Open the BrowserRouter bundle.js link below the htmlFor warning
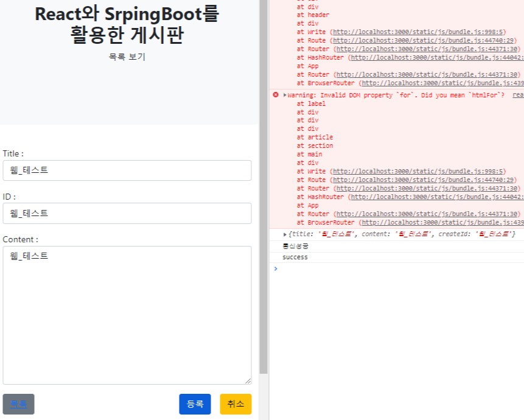The width and height of the screenshot is (524, 420). coord(443,223)
